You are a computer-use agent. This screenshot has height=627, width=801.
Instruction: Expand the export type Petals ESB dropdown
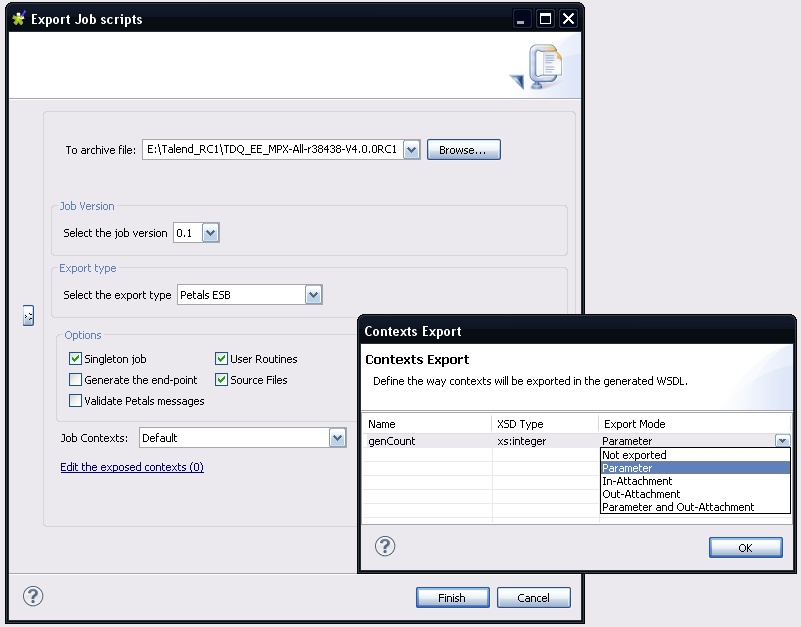tap(313, 295)
